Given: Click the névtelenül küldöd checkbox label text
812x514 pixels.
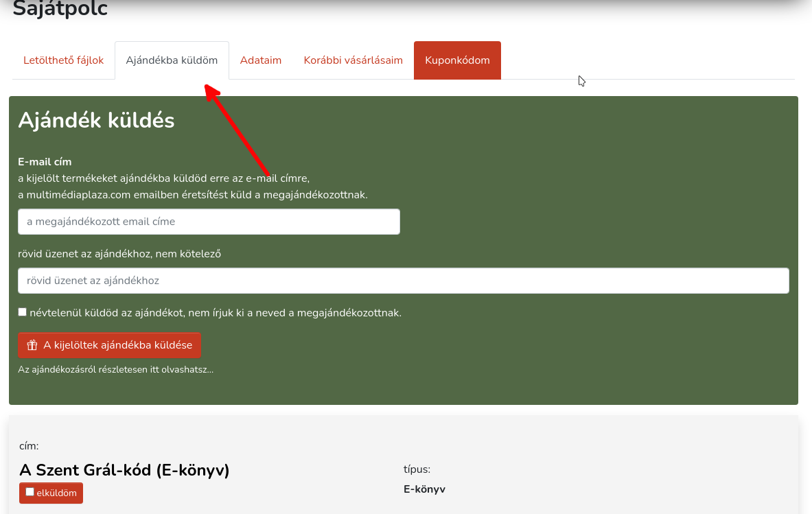Looking at the screenshot, I should click(x=215, y=313).
